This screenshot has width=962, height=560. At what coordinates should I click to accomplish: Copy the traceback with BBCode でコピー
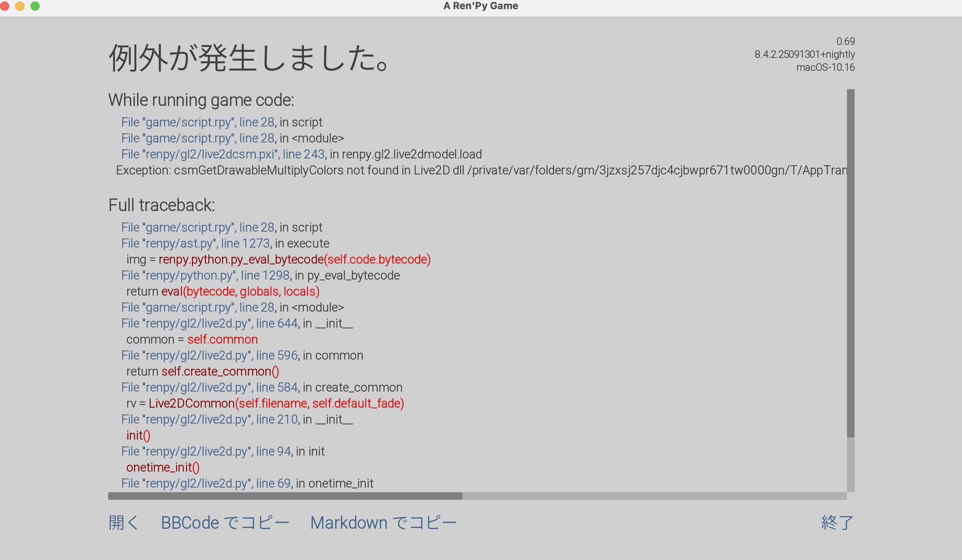(x=225, y=523)
